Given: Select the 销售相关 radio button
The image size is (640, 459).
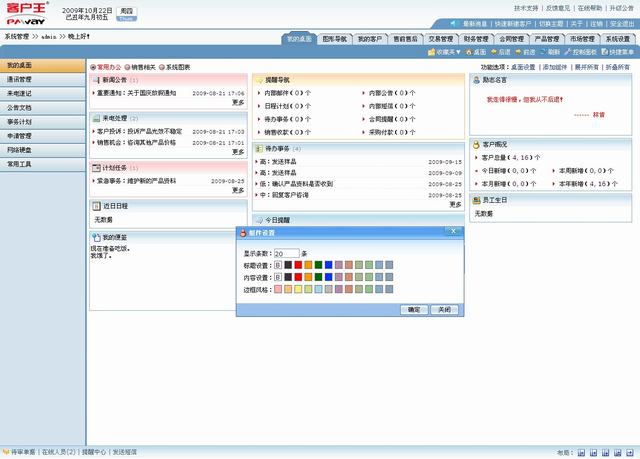Looking at the screenshot, I should [x=128, y=66].
